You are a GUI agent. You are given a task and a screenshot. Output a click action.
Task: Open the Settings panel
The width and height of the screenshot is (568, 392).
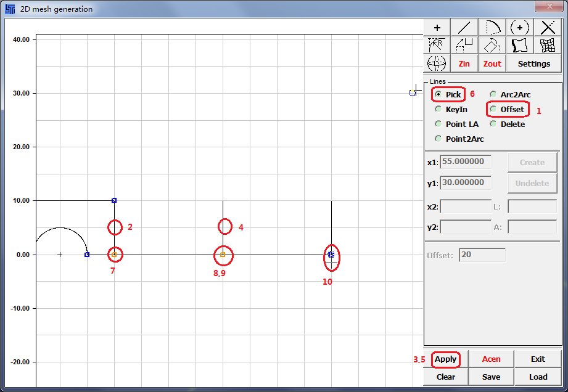coord(534,63)
